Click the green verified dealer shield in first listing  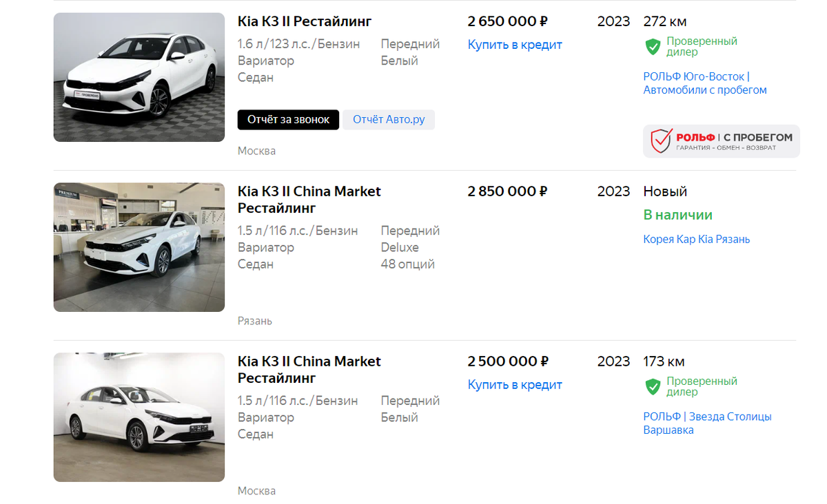653,47
